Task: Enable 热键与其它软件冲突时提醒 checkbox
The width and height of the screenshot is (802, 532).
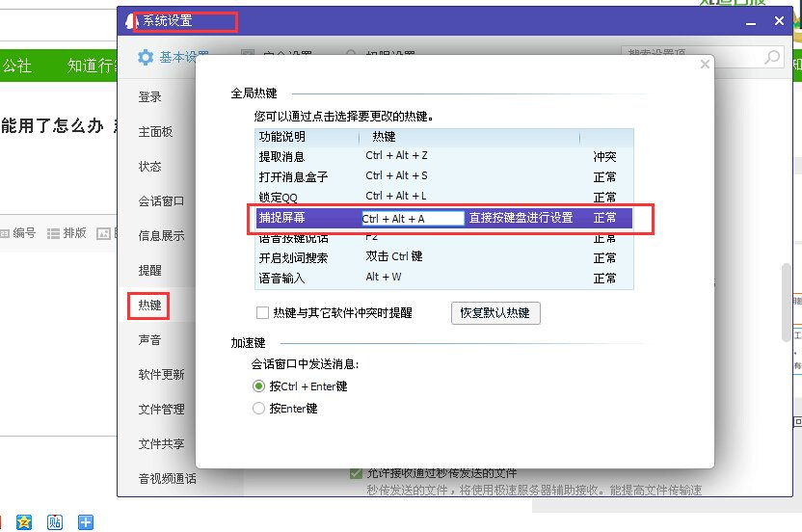Action: pos(262,312)
